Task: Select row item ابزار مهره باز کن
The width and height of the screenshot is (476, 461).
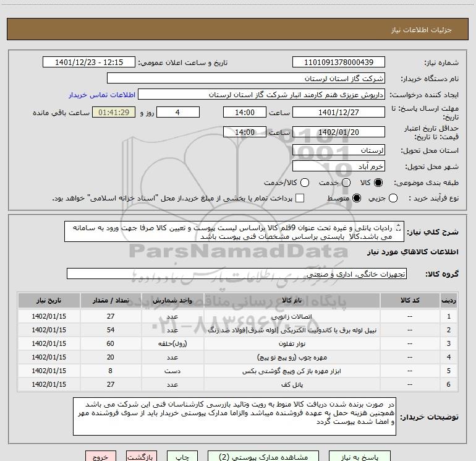Action: pyautogui.click(x=292, y=371)
